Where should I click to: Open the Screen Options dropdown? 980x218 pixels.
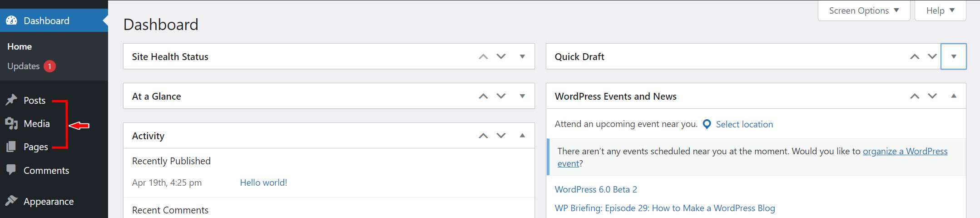pos(864,10)
